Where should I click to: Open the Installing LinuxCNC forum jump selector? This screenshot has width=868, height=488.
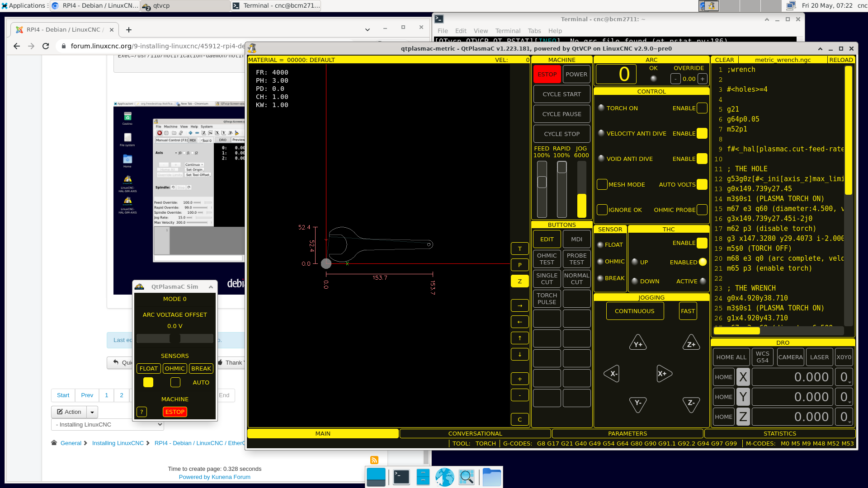coord(108,424)
